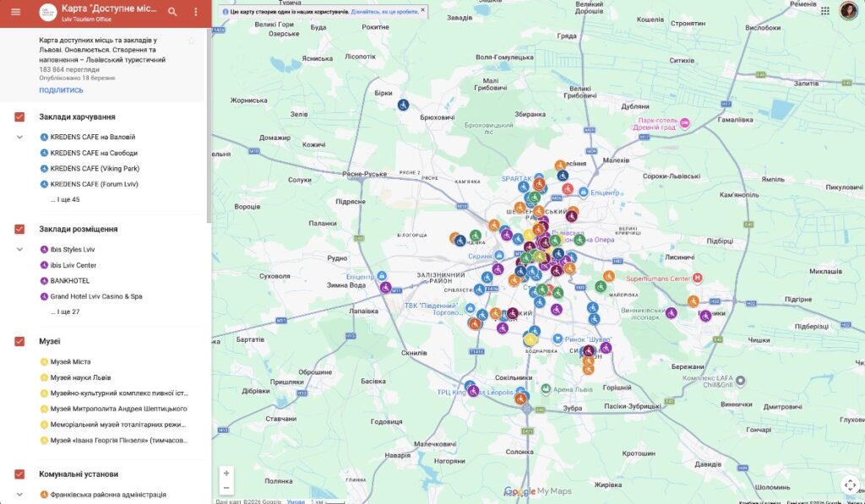Toggle Музеї layer checkbox
This screenshot has height=504, width=865.
tap(19, 341)
